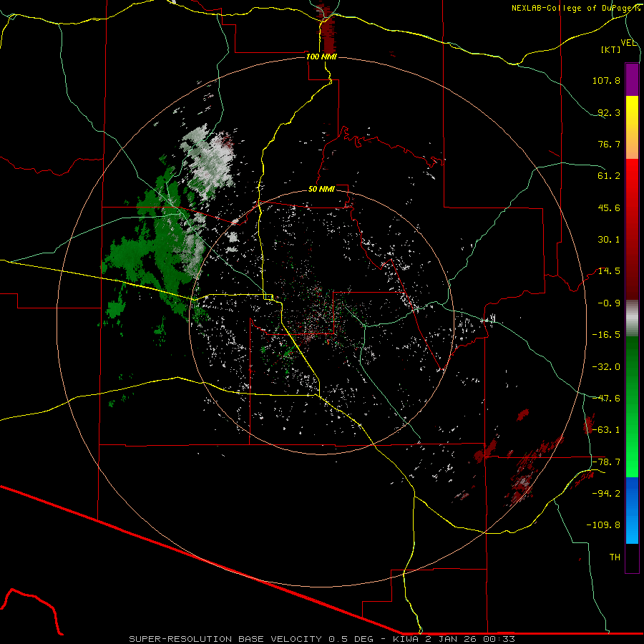The image size is (644, 644).
Task: Click the VEL legend title
Action: [x=629, y=43]
